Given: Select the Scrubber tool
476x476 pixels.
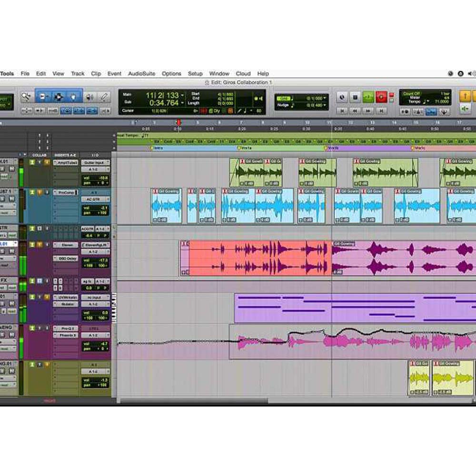Looking at the screenshot, I should point(90,97).
